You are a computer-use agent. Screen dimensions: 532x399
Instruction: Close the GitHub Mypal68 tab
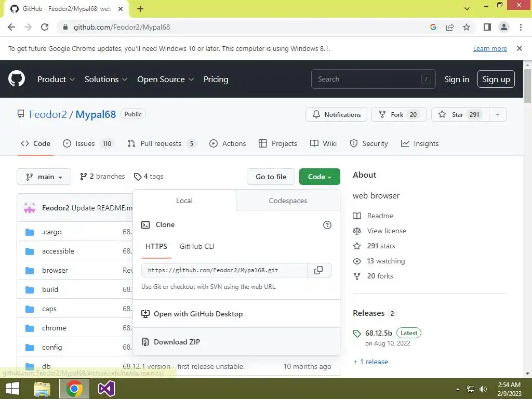click(x=121, y=9)
